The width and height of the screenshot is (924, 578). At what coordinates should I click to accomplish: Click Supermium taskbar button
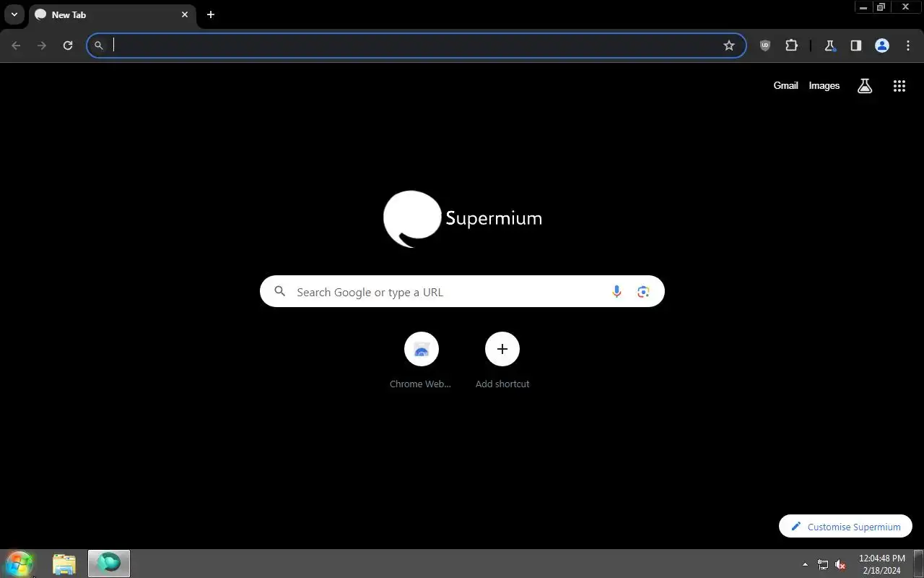coord(109,564)
